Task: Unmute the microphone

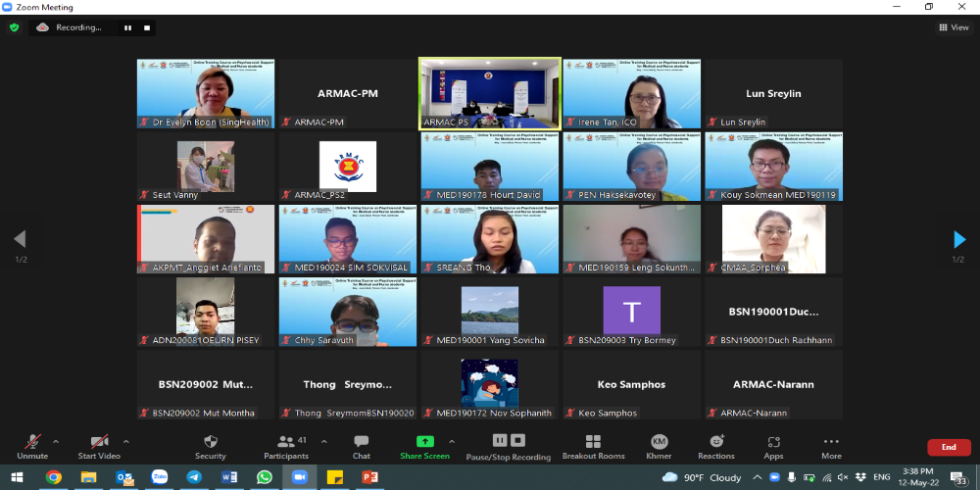Action: point(32,443)
